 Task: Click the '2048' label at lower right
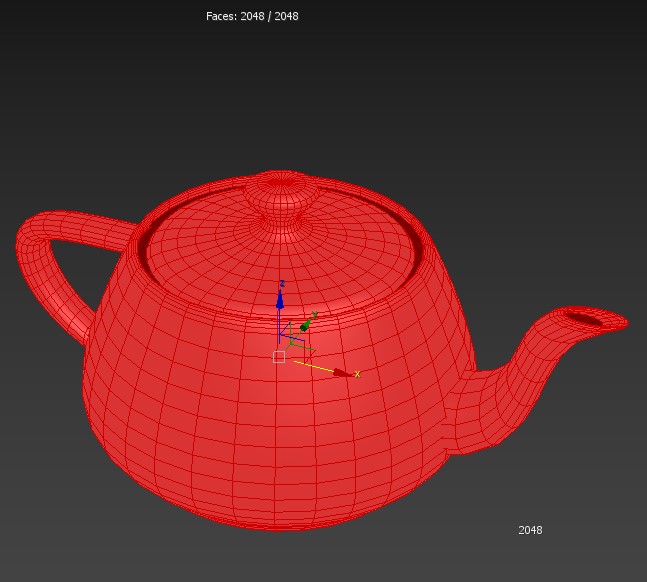click(530, 530)
